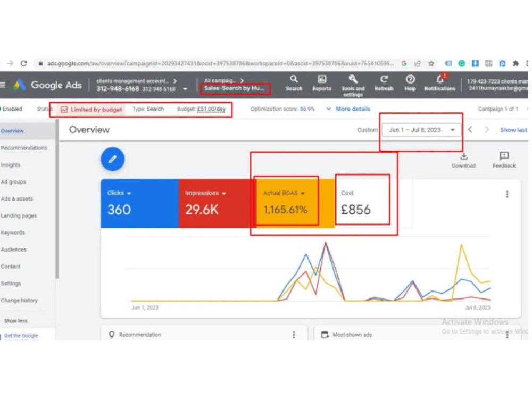The width and height of the screenshot is (532, 399).
Task: Click the Sales-Search campaign name
Action: tap(234, 88)
